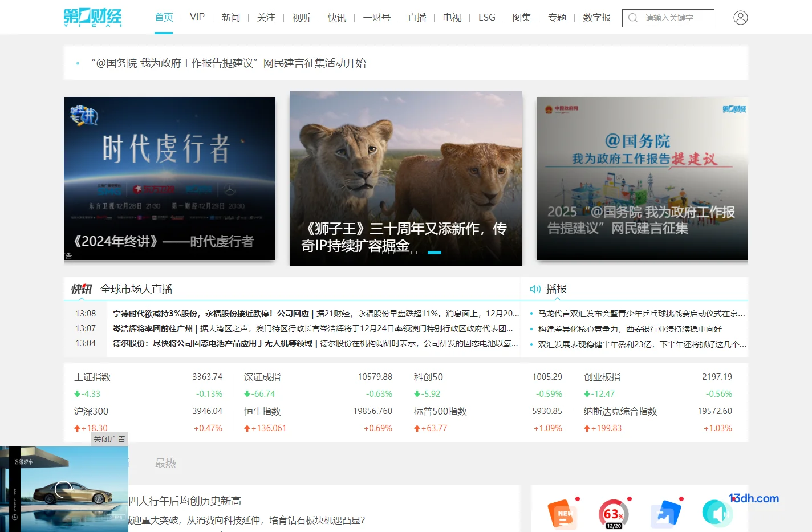Click the Yicai logo in header
This screenshot has height=532, width=812.
(x=92, y=17)
